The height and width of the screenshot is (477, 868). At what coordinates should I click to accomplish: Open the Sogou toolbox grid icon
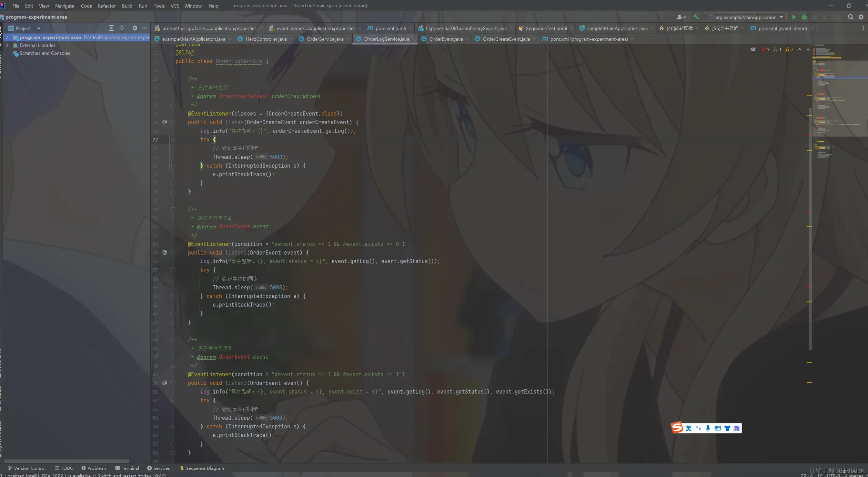(x=737, y=428)
